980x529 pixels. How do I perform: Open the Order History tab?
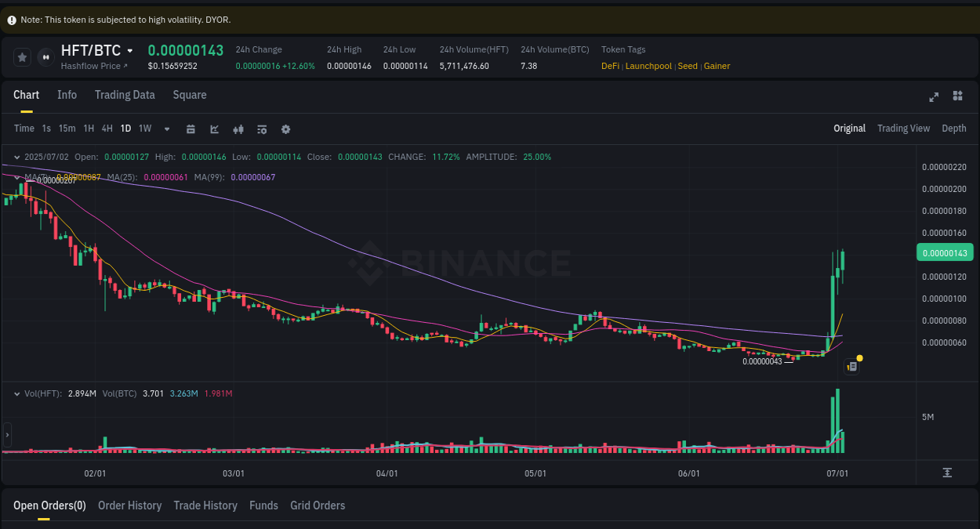point(129,505)
